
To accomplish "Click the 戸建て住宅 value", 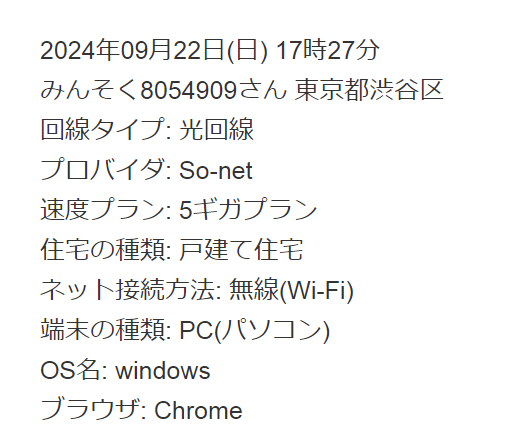I will pos(241,249).
